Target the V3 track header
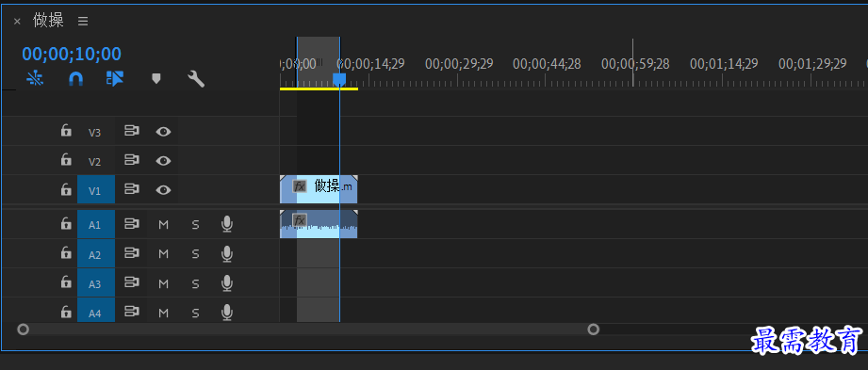The height and width of the screenshot is (370, 868). click(95, 132)
